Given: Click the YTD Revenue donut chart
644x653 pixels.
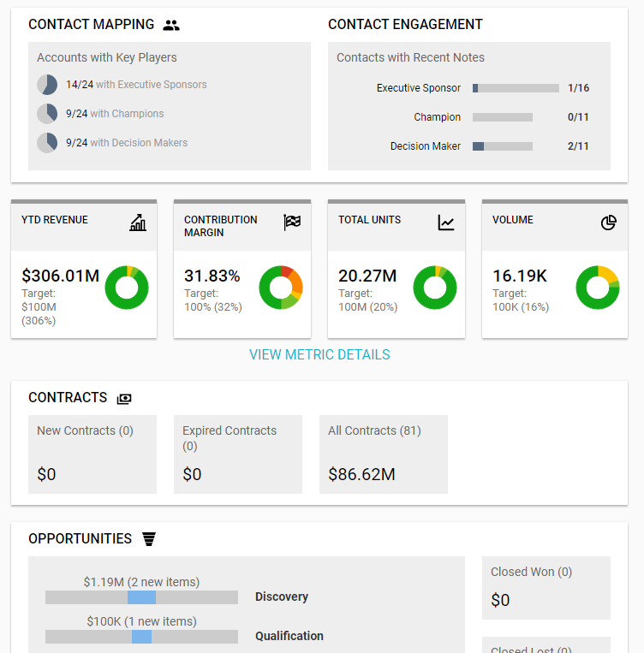Looking at the screenshot, I should pos(127,287).
